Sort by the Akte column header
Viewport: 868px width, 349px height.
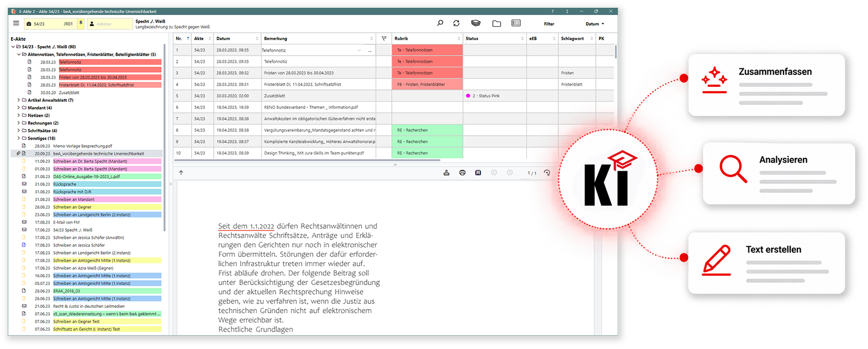(202, 38)
